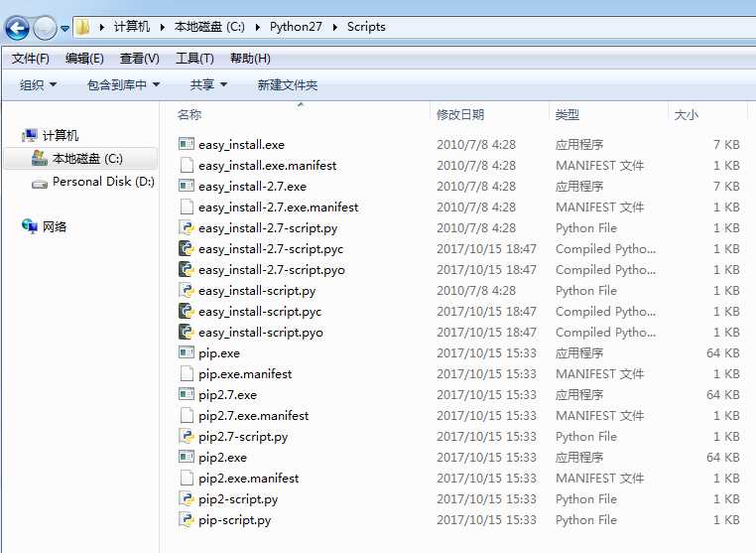This screenshot has height=553, width=756.
Task: Select the file name pip2-script.py
Action: coord(238,499)
